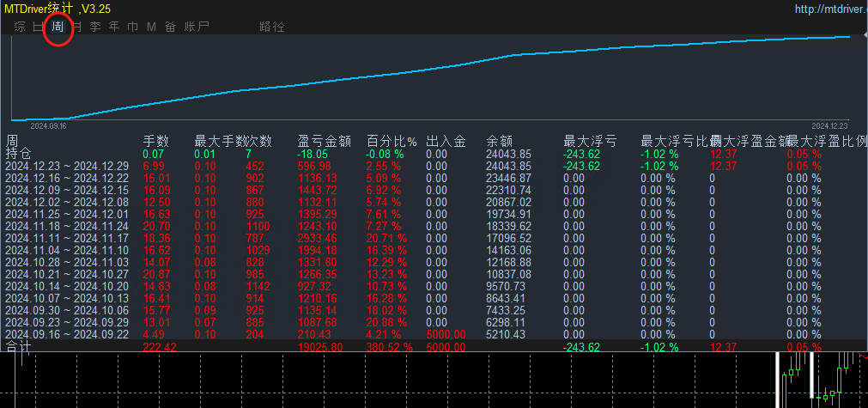
Task: Click the 持仓 open positions row label
Action: coord(18,154)
